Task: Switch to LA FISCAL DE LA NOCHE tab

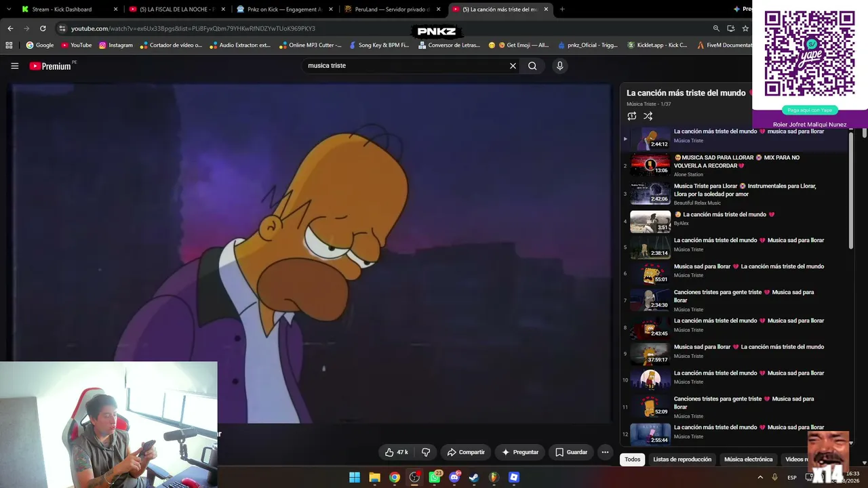Action: (176, 9)
